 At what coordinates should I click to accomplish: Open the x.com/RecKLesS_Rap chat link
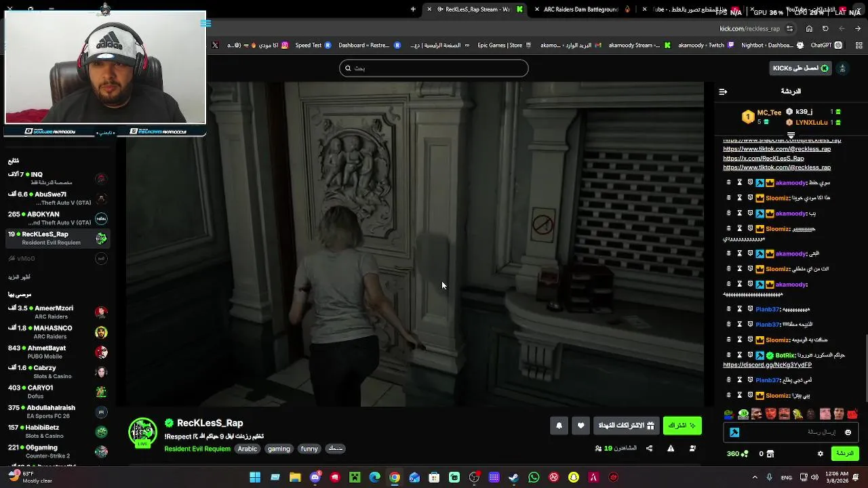pyautogui.click(x=763, y=159)
